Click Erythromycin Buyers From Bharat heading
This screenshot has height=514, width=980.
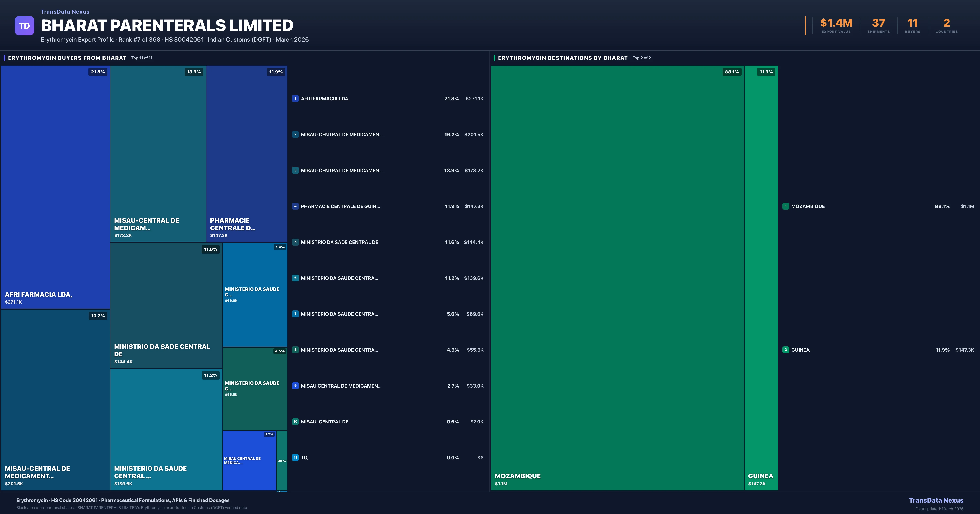point(67,58)
